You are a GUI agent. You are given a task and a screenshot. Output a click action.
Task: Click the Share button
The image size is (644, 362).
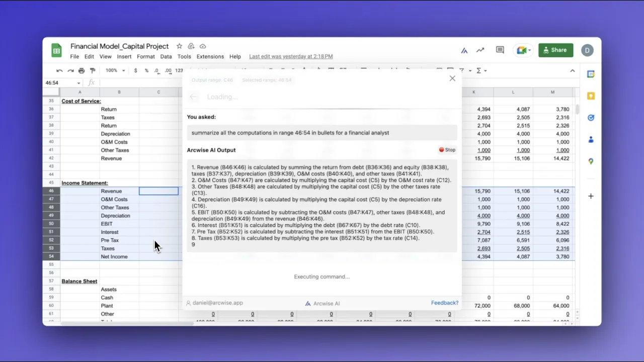[555, 50]
